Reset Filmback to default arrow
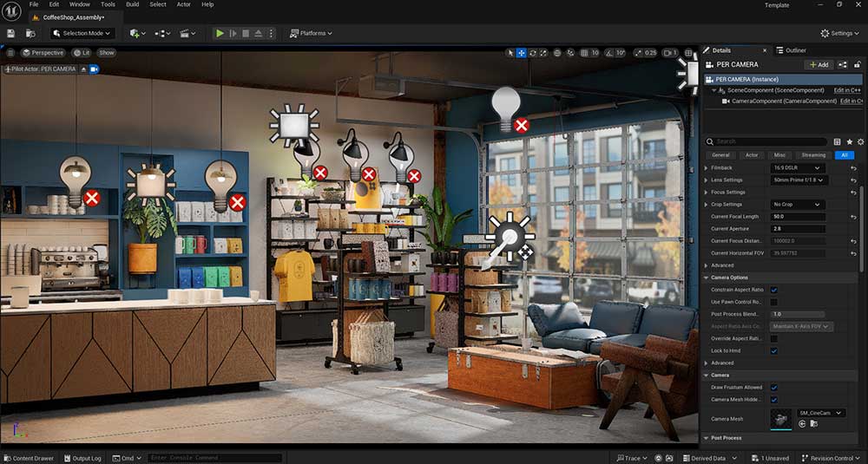 [x=853, y=167]
